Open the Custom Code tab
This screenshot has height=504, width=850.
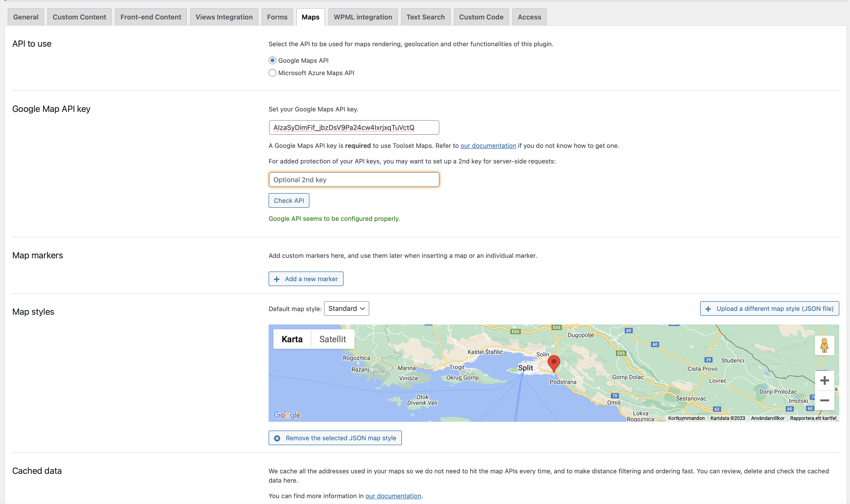coord(481,17)
